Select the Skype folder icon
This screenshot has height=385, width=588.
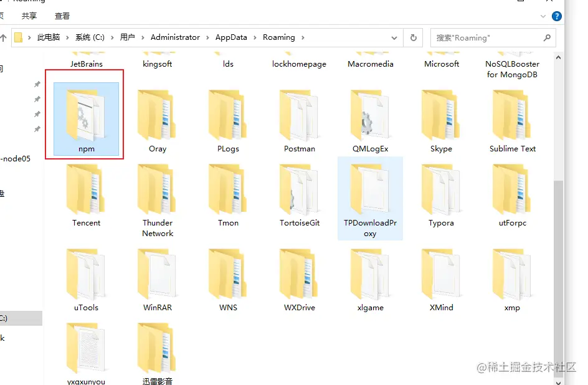[x=441, y=115]
